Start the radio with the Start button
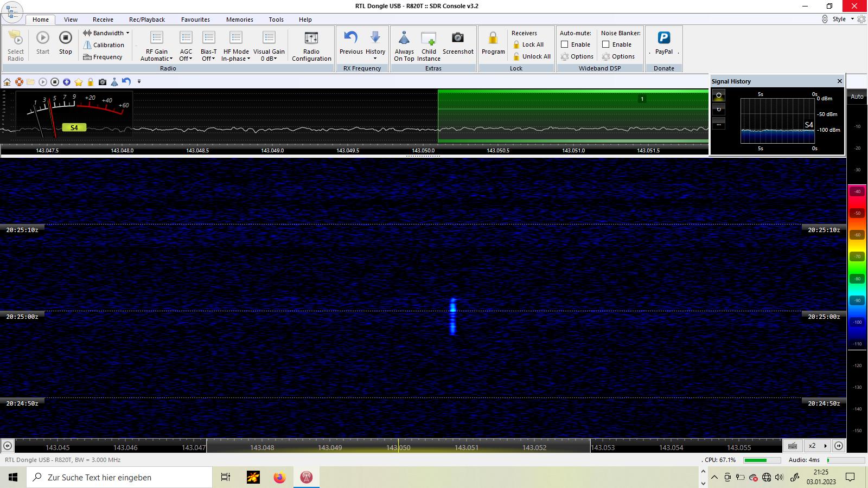868x488 pixels. (43, 43)
